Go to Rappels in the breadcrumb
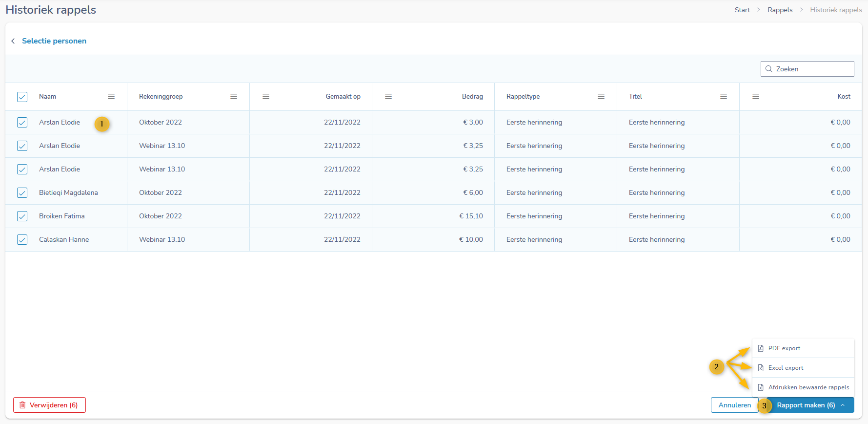This screenshot has width=868, height=424. [x=780, y=10]
